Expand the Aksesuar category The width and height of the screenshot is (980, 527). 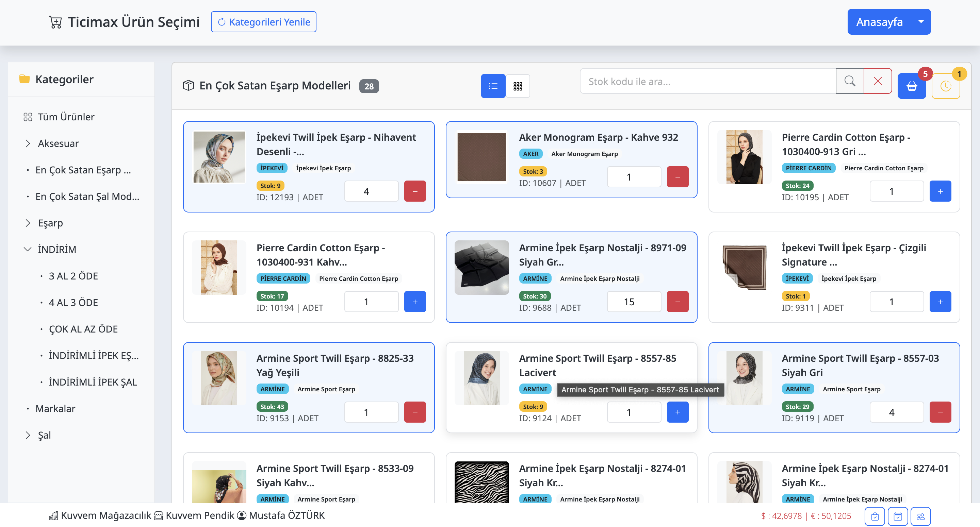pos(28,143)
